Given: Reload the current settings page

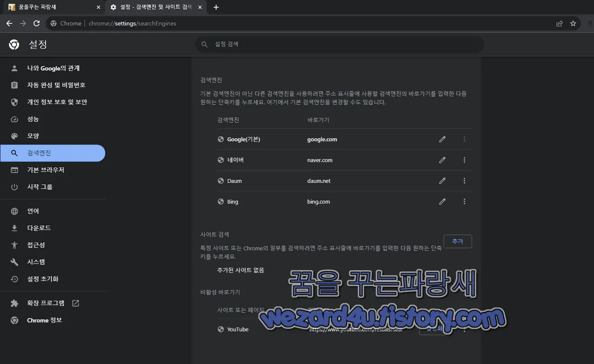Looking at the screenshot, I should pos(37,23).
